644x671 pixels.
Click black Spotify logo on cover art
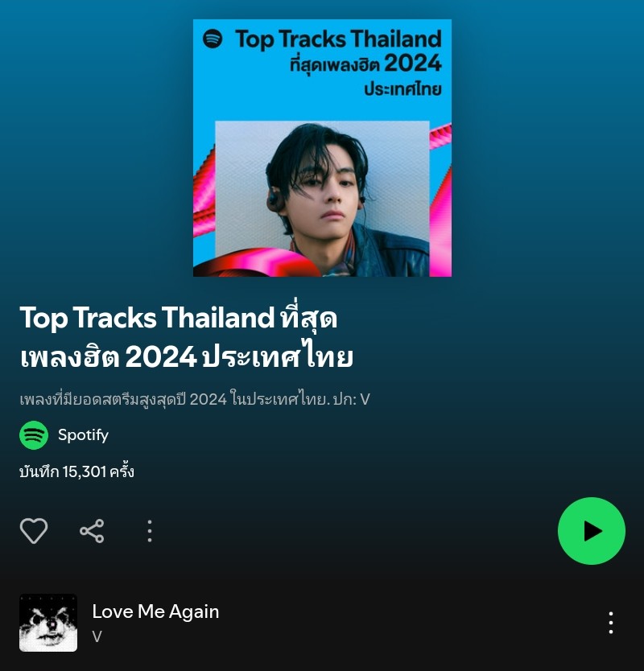click(x=213, y=39)
